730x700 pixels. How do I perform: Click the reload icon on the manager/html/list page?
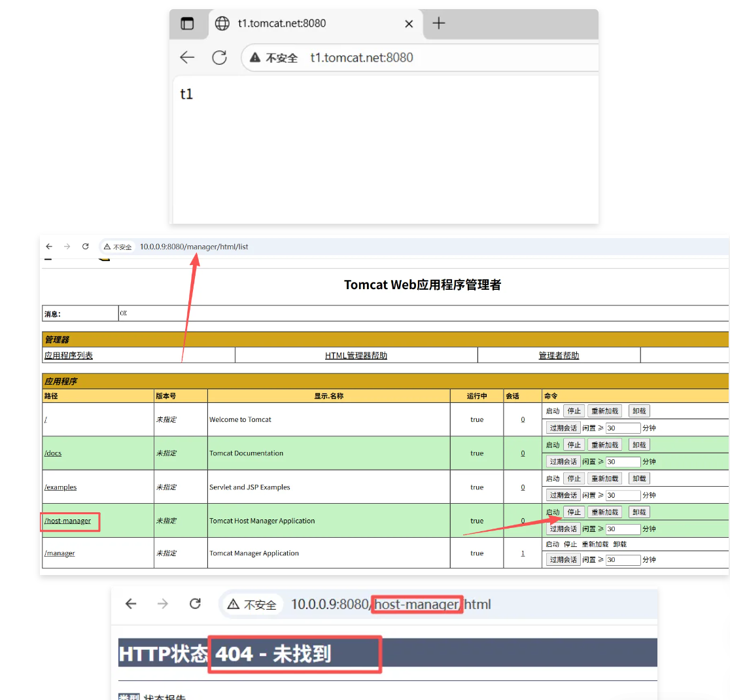85,247
